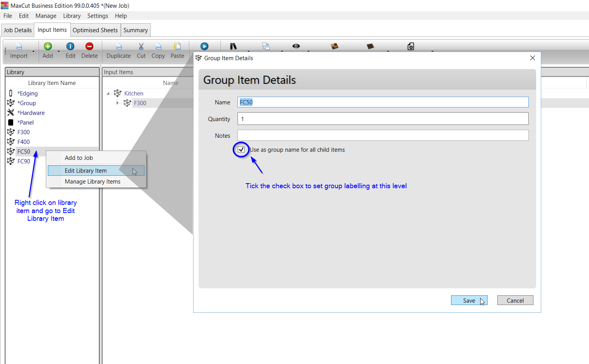Click the F400 group icon in Library

pyautogui.click(x=11, y=142)
